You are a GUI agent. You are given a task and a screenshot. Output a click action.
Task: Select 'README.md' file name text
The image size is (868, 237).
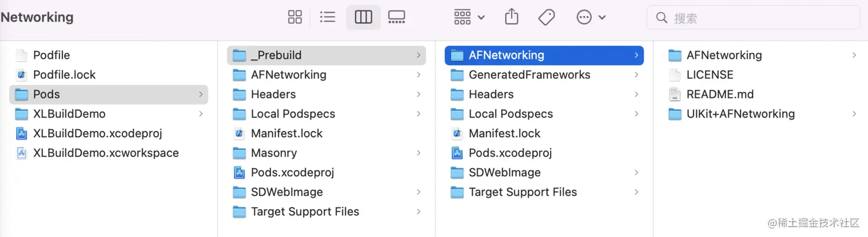tap(720, 94)
